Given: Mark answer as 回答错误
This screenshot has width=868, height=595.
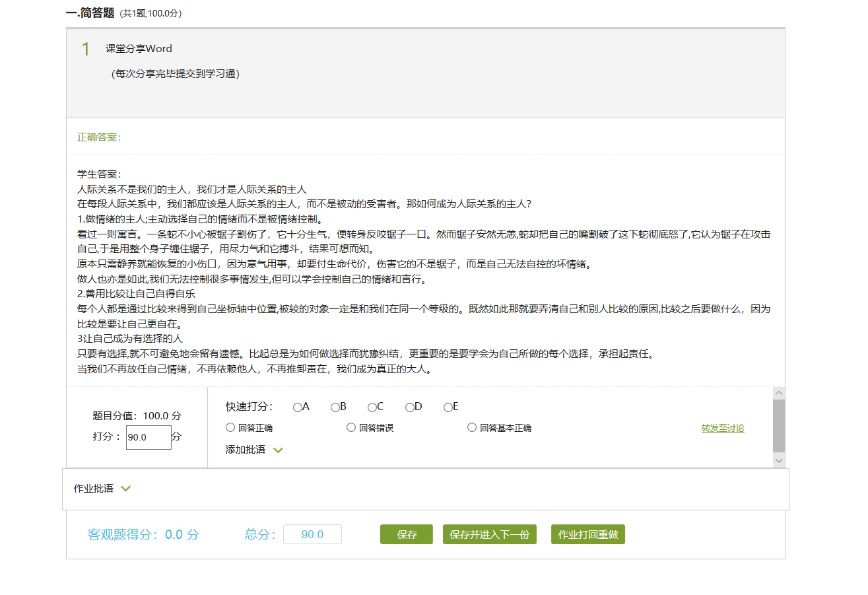Looking at the screenshot, I should click(351, 428).
